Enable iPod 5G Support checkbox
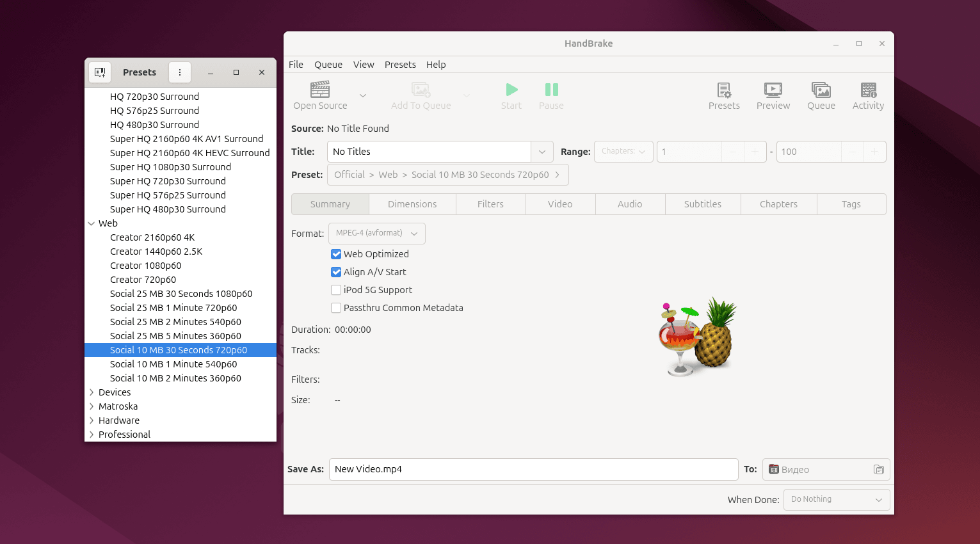This screenshot has width=980, height=544. [x=336, y=290]
